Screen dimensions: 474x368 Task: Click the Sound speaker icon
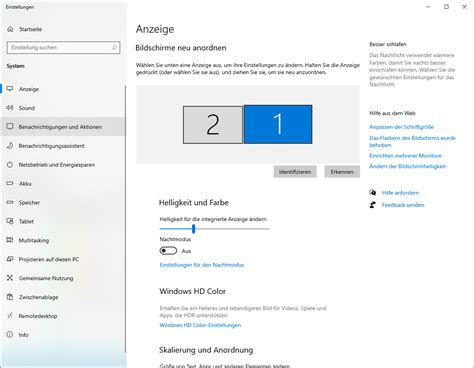click(x=10, y=108)
